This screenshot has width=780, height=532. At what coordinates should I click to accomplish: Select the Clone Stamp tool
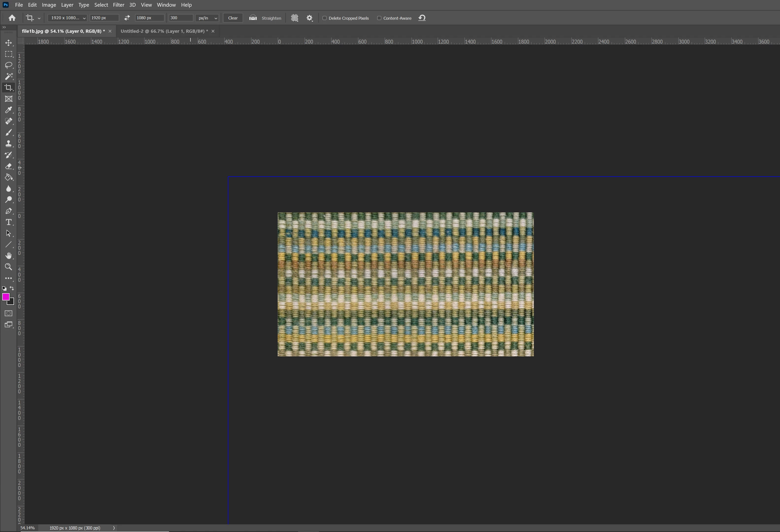tap(9, 144)
